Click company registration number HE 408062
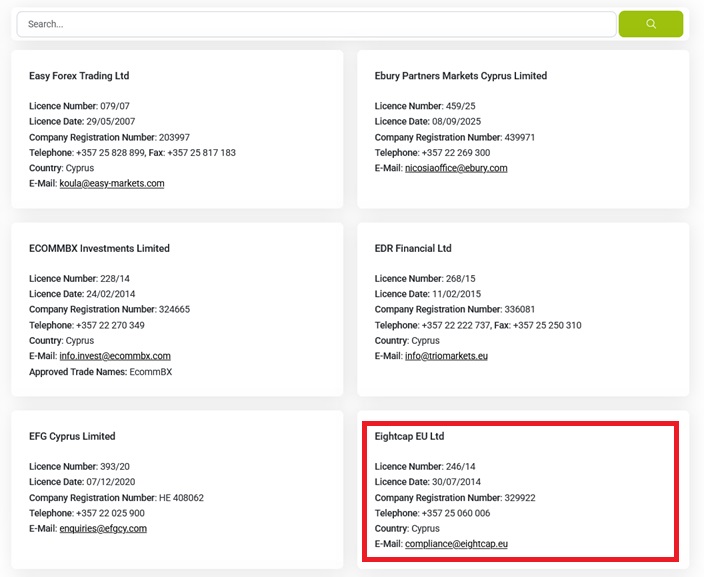The image size is (704, 577). pyautogui.click(x=181, y=498)
